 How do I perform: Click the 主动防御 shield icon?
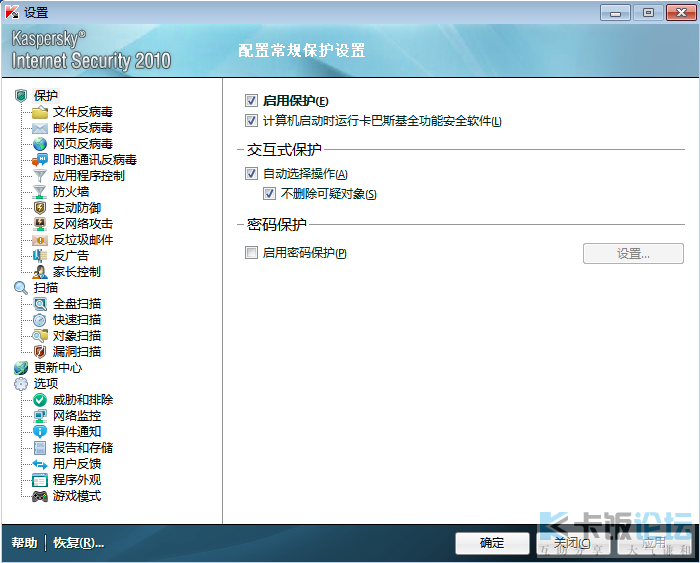[40, 208]
